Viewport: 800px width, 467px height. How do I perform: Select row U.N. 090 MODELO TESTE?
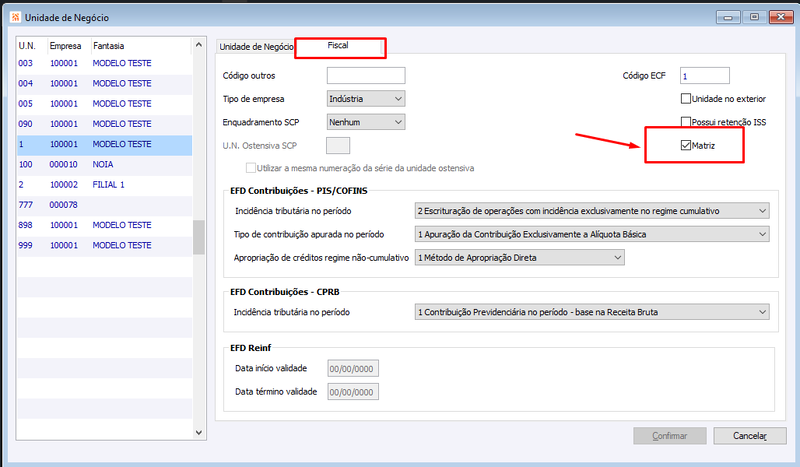(x=105, y=124)
